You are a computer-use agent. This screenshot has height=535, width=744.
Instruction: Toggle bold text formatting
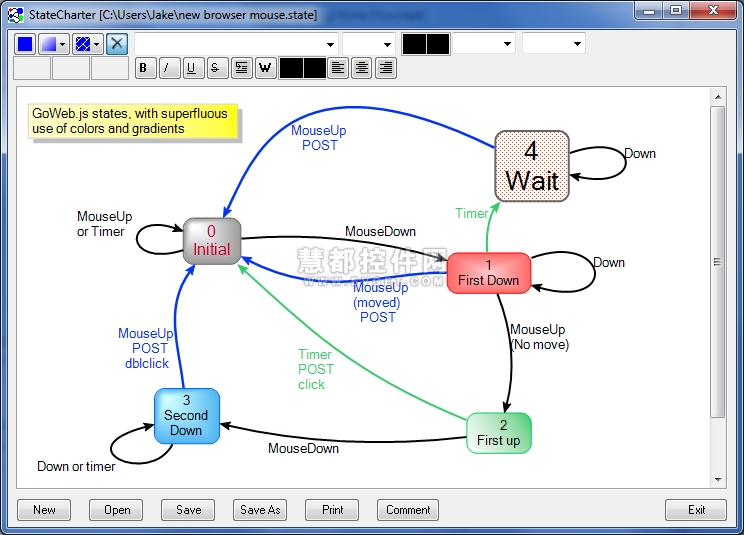[145, 68]
